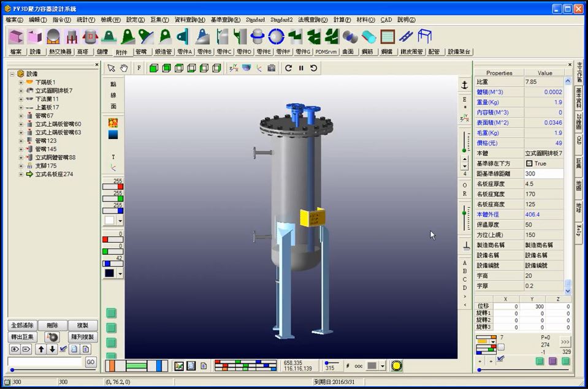Expand the 下端板1 tree node
Screen dimensions: 588x389
(x=21, y=82)
